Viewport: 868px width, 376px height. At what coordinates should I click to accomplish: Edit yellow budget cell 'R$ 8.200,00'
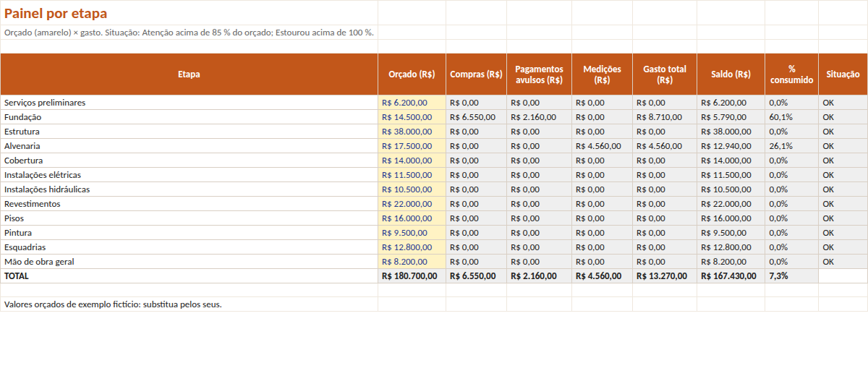(x=412, y=262)
